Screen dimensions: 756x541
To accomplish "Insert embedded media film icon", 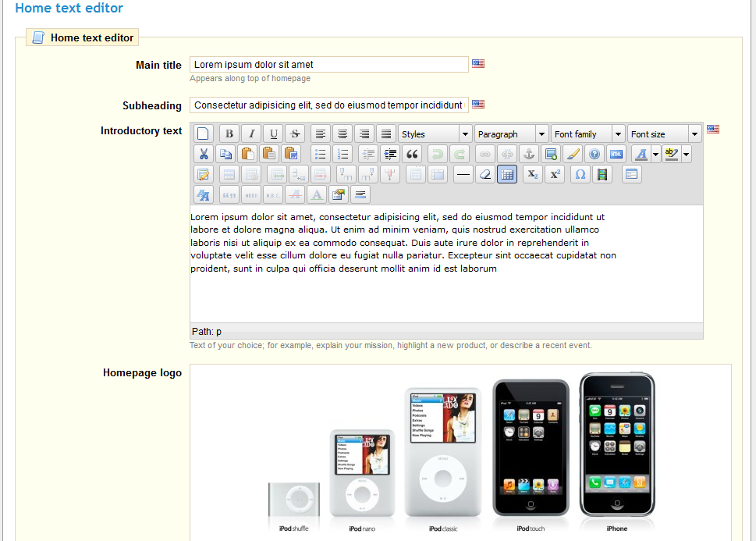I will click(x=602, y=175).
